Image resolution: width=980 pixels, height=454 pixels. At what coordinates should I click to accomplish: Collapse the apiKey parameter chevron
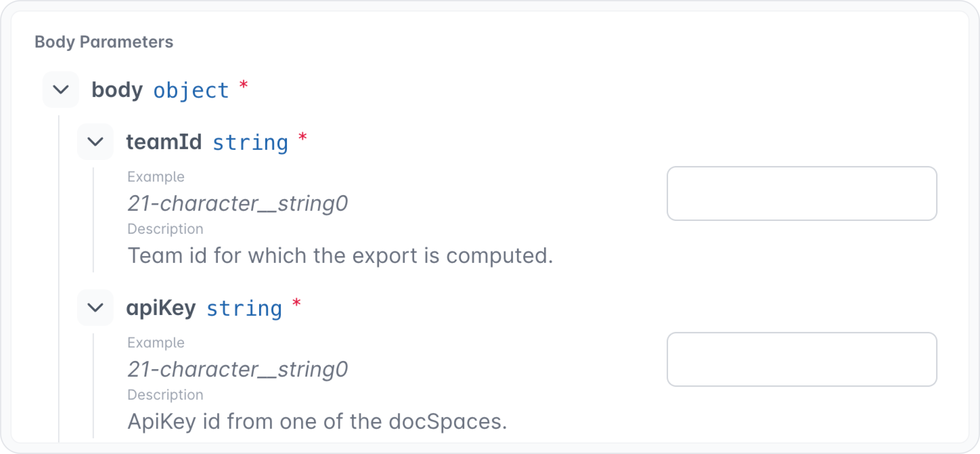[95, 308]
